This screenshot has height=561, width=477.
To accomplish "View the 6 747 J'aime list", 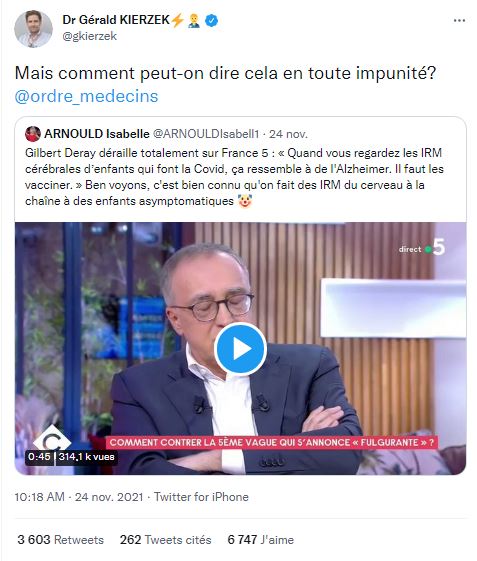I will (x=261, y=540).
